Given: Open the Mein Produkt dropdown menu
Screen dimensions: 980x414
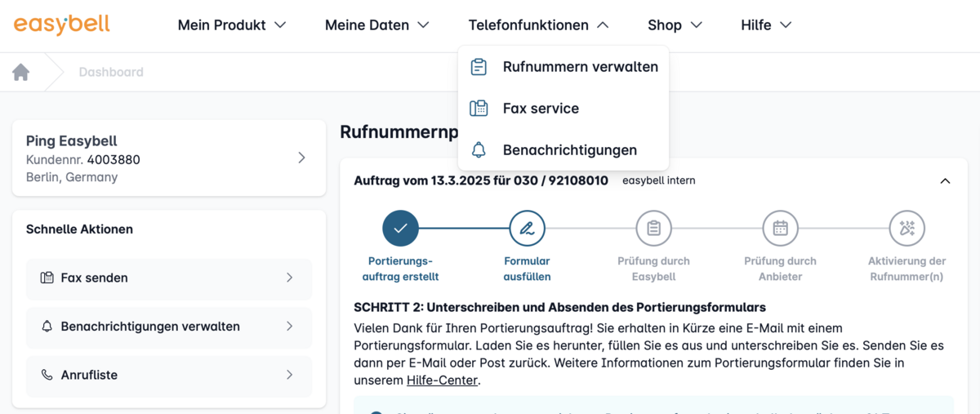Looking at the screenshot, I should coord(232,25).
